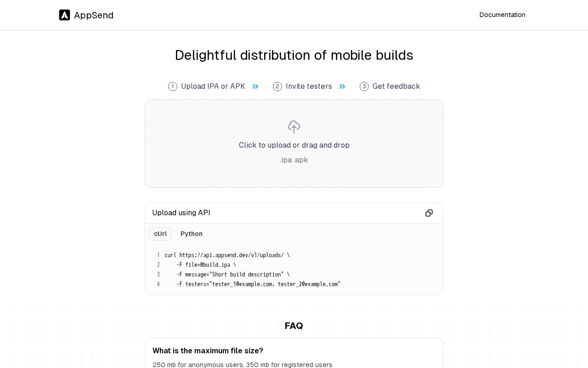Click the testers line in code

click(258, 284)
